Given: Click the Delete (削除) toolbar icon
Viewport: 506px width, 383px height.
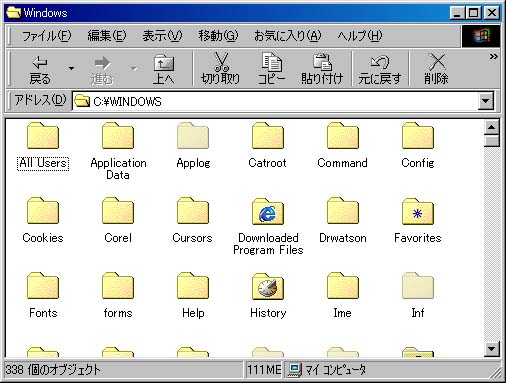Looking at the screenshot, I should (436, 69).
